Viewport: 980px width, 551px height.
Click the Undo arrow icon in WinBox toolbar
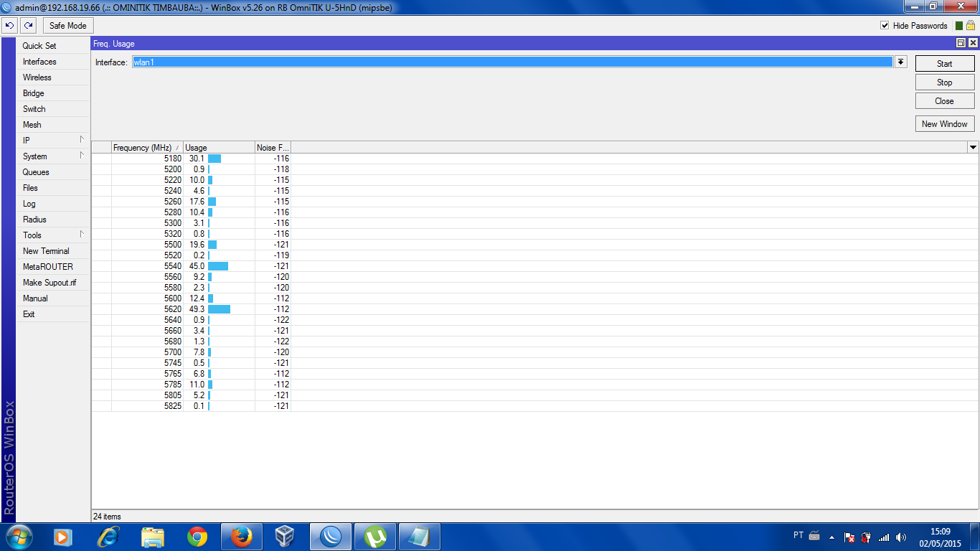click(x=9, y=25)
